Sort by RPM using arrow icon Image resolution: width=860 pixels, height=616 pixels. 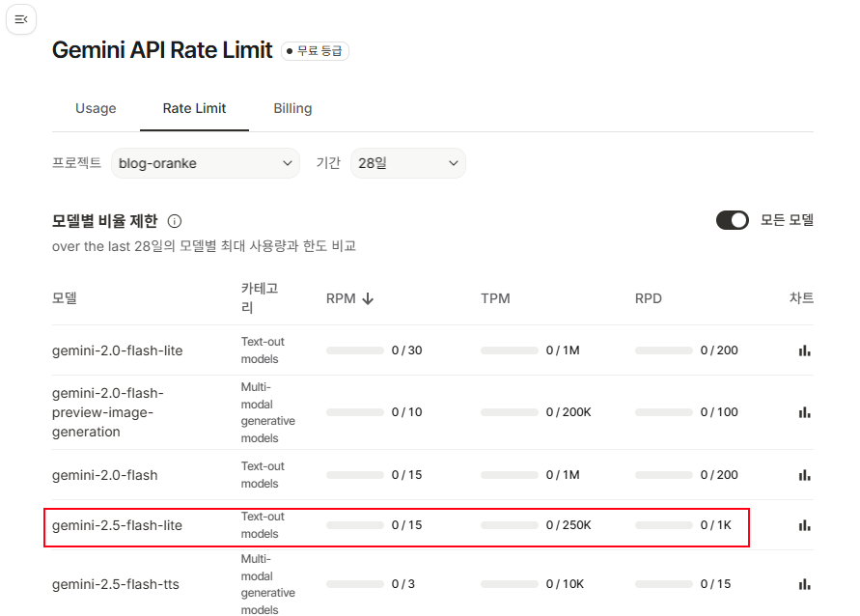pos(368,298)
